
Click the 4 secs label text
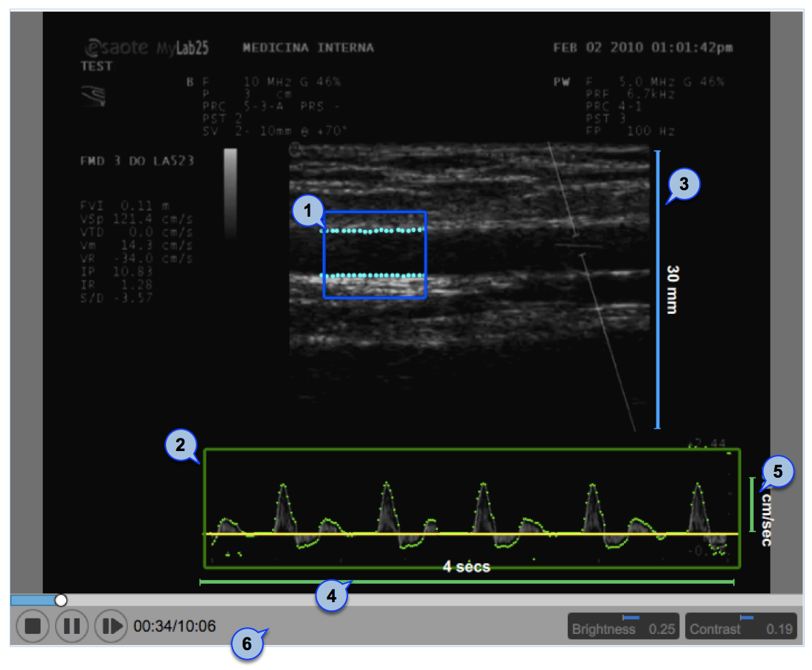[467, 567]
